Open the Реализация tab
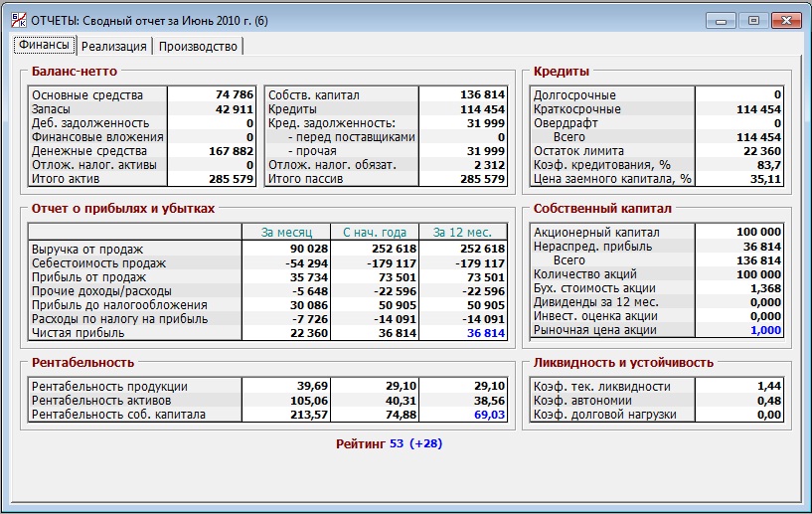The height and width of the screenshot is (514, 812). point(114,46)
